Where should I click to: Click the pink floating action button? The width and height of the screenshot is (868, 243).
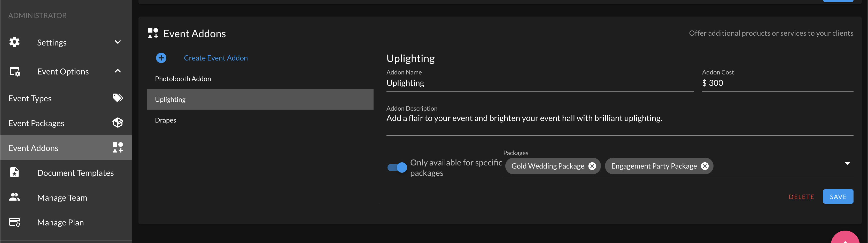pos(845,237)
